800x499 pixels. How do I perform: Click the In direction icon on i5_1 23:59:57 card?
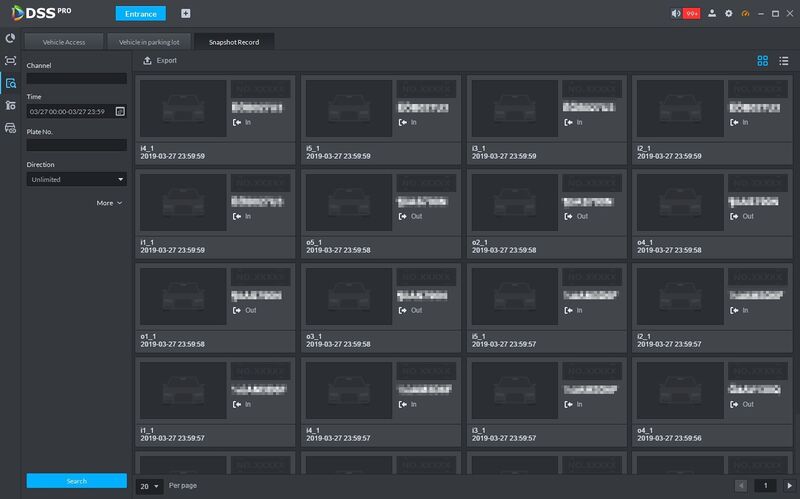click(568, 310)
